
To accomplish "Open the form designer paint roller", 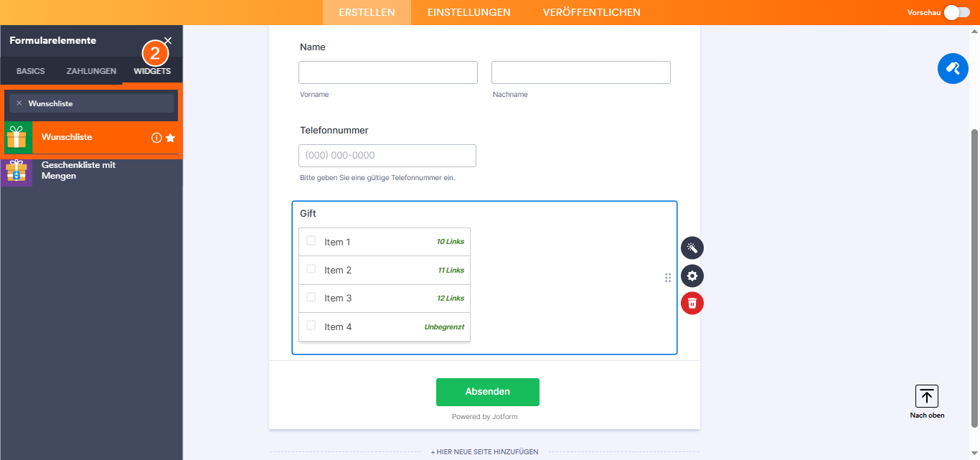I will (953, 68).
